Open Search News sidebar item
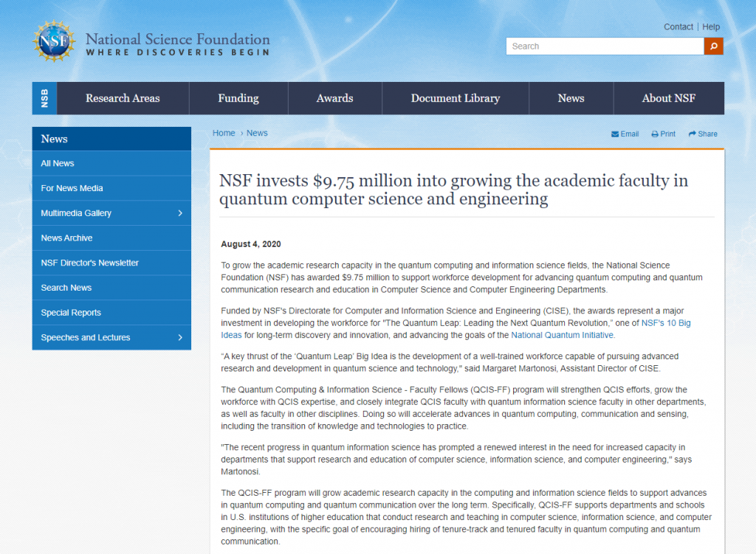The width and height of the screenshot is (756, 554). tap(111, 288)
